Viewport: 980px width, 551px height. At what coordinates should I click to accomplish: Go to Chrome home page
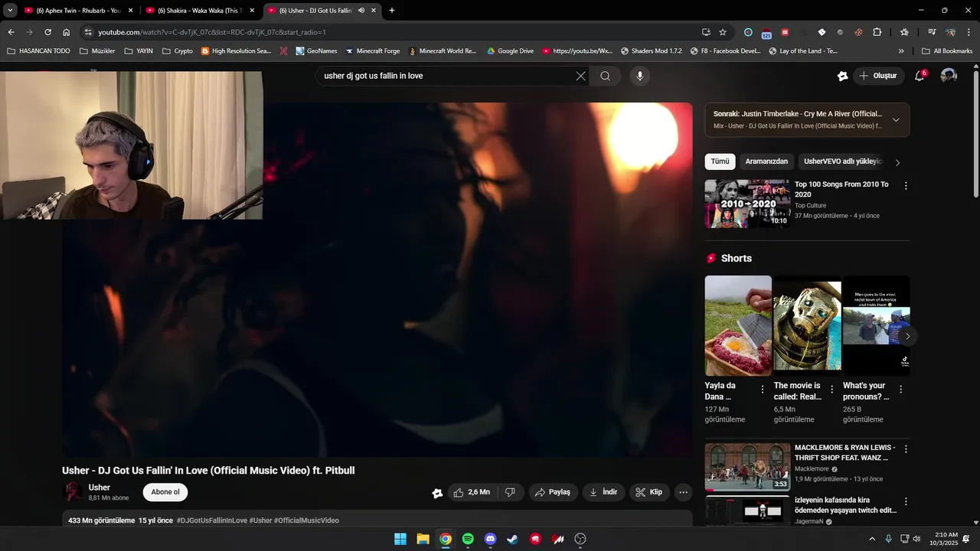[x=67, y=32]
